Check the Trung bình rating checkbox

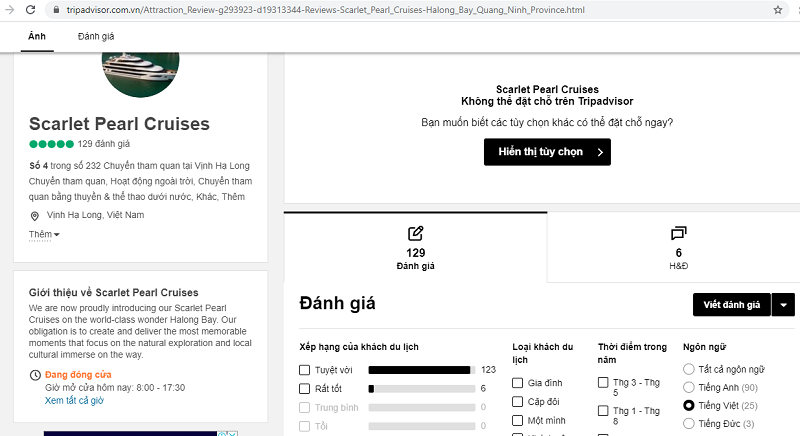point(305,407)
